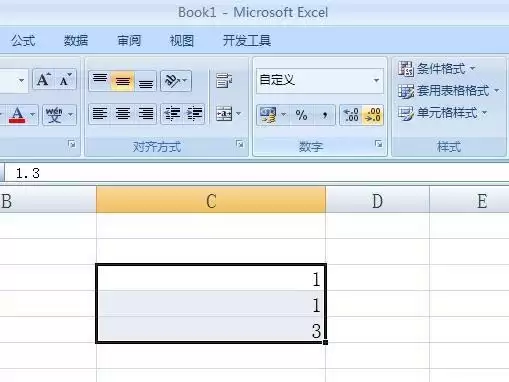Click the Increase Font Size icon
The image size is (509, 382).
pyautogui.click(x=44, y=80)
